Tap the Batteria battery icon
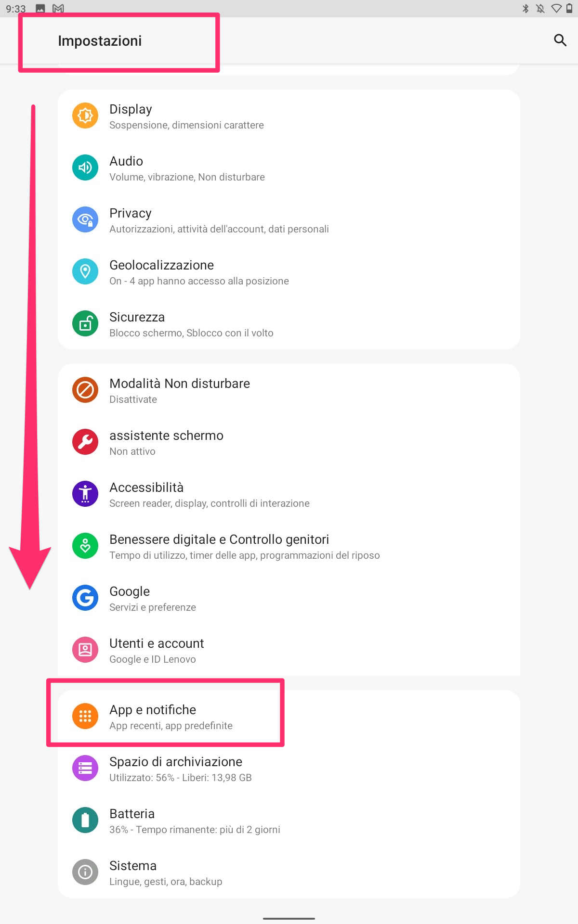Screen dimensions: 578x924 click(x=85, y=820)
